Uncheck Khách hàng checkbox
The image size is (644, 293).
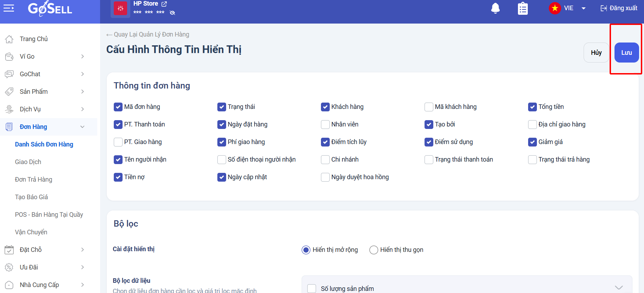point(325,107)
